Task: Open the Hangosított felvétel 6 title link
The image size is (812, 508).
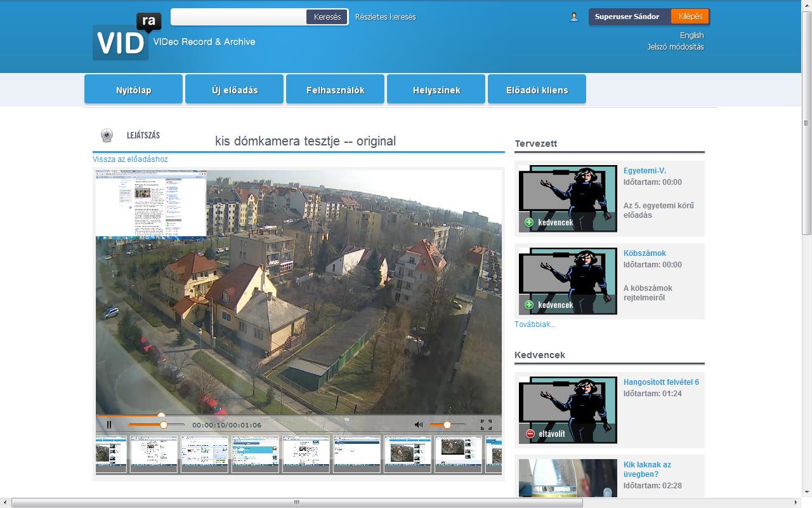Action: click(x=661, y=382)
